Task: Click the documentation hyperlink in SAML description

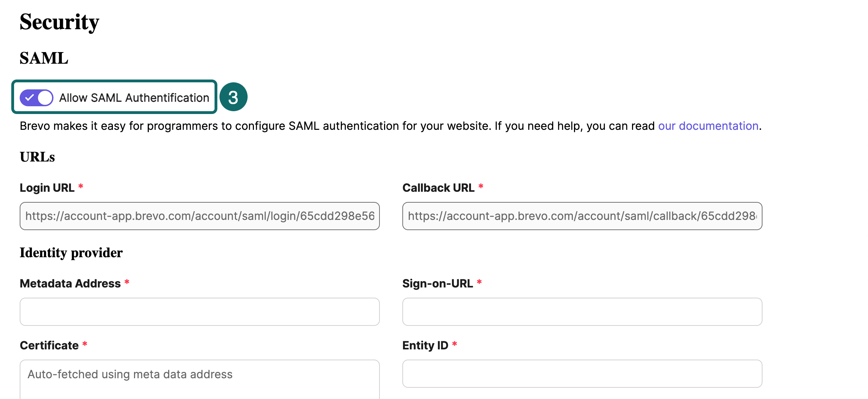Action: 709,126
